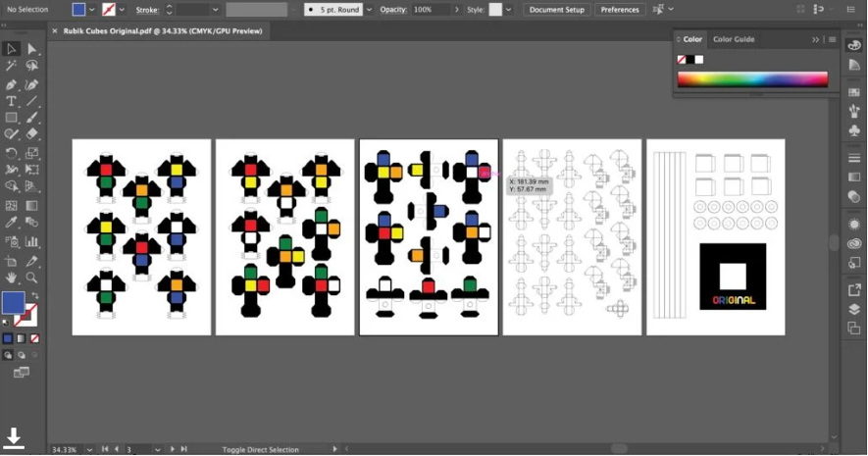Open the Layers panel from the dock
Image resolution: width=868 pixels, height=456 pixels.
[x=854, y=309]
